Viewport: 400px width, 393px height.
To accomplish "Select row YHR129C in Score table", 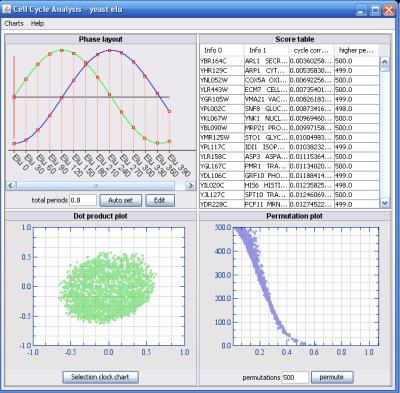I will click(289, 71).
